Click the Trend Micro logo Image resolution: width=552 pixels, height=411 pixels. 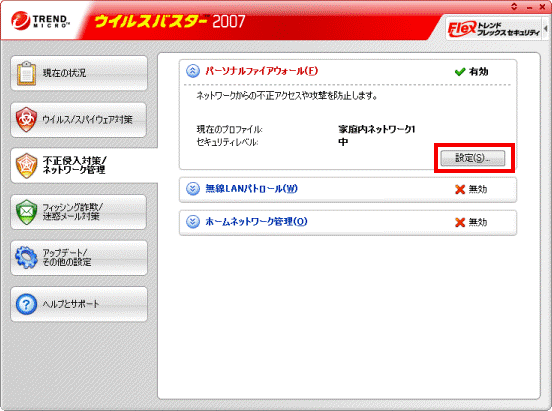(x=40, y=21)
